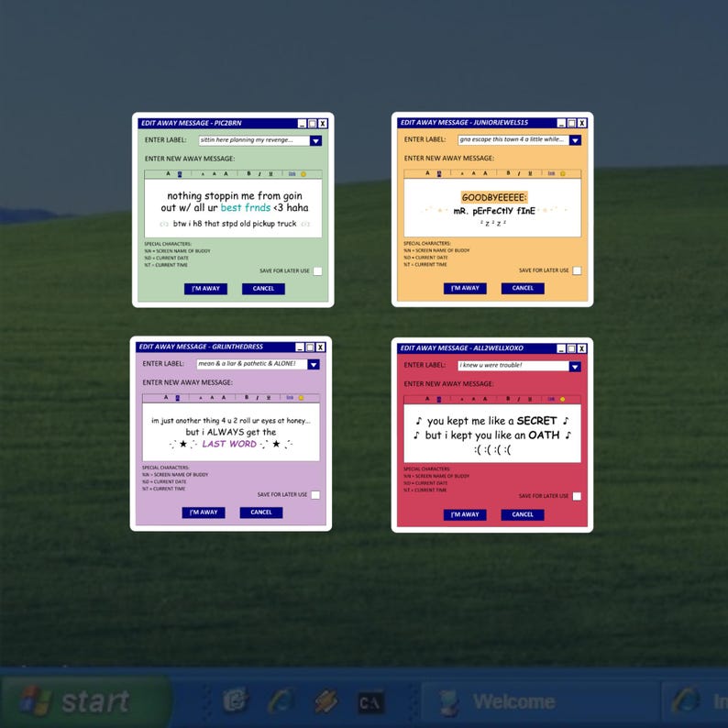Click CANCEL in the JUNIORJEWELS15 window

523,288
